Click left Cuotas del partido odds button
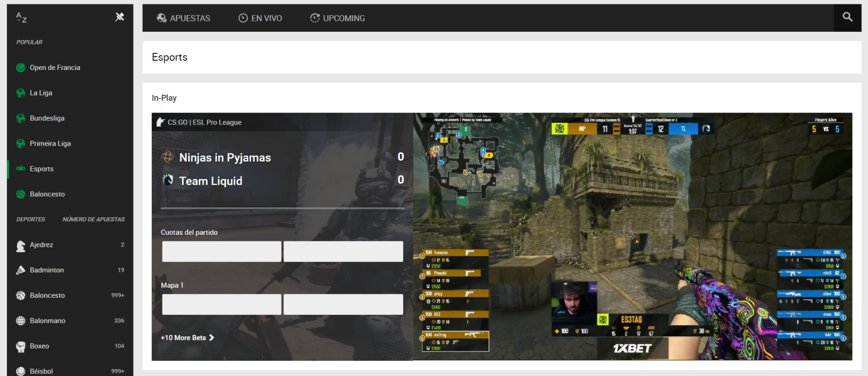 point(222,251)
